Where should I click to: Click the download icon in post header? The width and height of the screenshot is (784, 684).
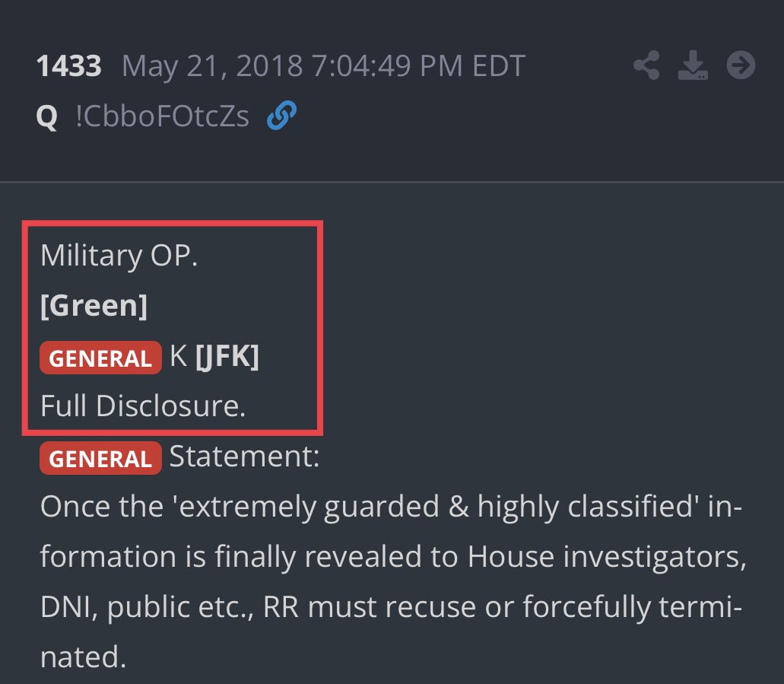click(693, 67)
